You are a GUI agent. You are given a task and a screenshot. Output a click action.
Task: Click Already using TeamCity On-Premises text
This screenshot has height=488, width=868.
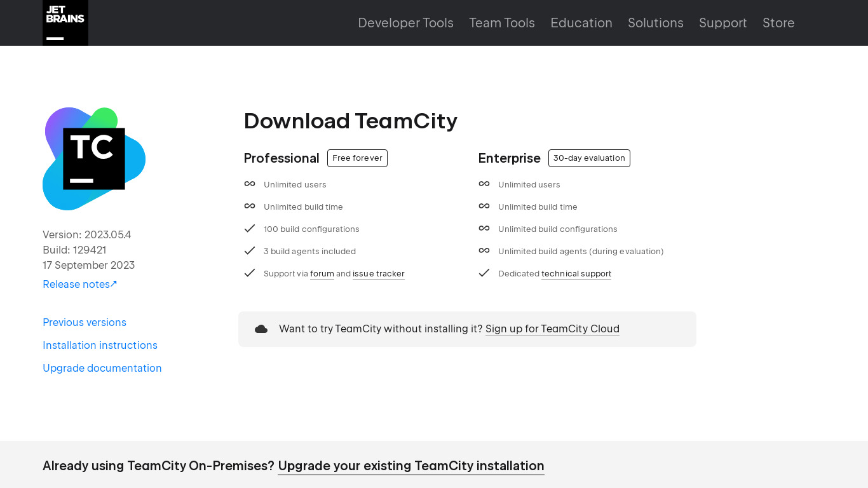coord(158,466)
